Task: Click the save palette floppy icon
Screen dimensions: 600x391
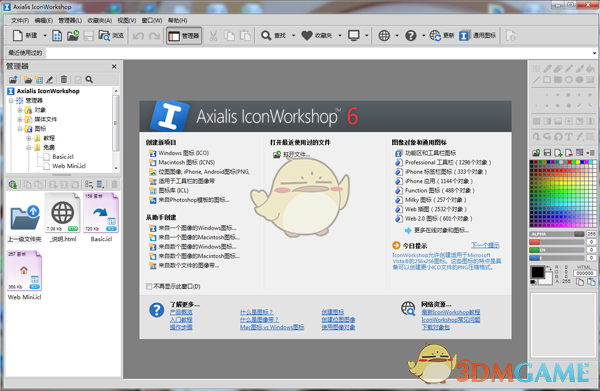Action: (x=547, y=153)
